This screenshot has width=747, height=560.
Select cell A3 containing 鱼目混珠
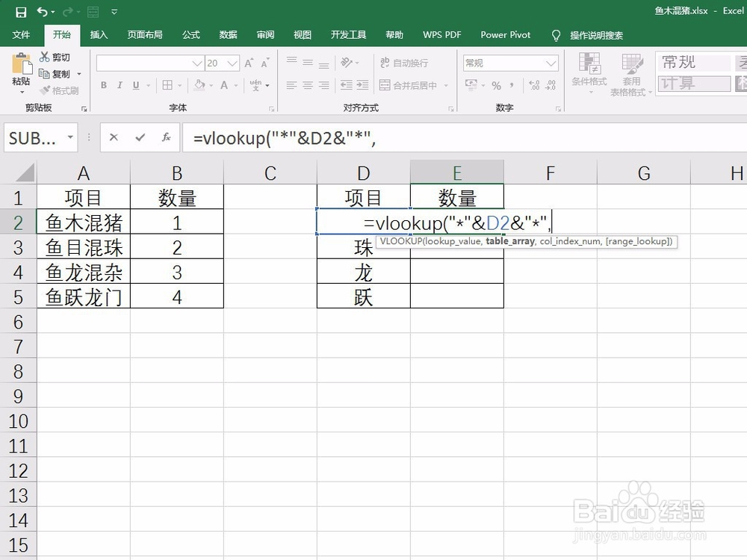pos(83,246)
